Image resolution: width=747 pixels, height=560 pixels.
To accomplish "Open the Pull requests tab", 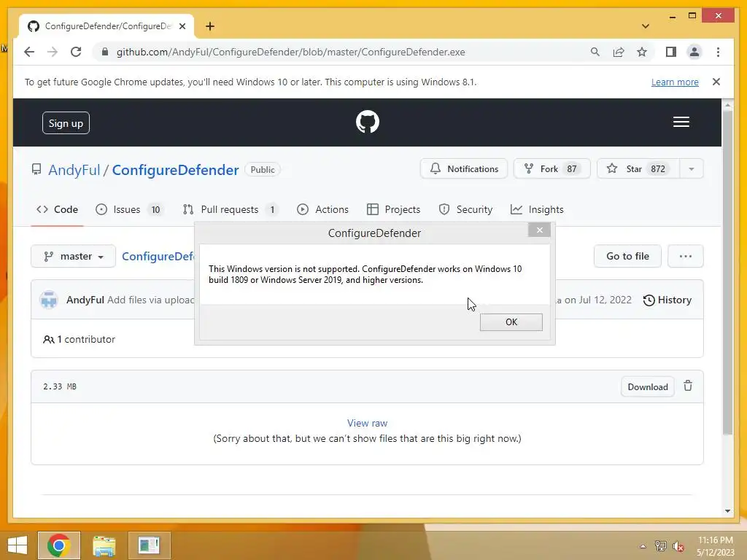I will pyautogui.click(x=231, y=209).
